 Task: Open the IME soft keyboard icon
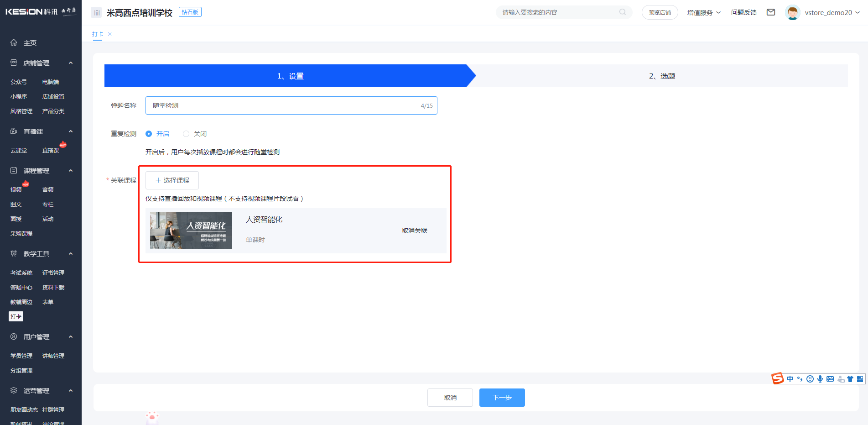point(830,379)
